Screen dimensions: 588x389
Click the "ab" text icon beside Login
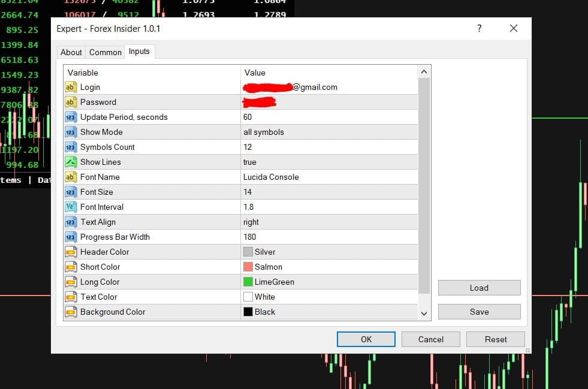click(72, 87)
